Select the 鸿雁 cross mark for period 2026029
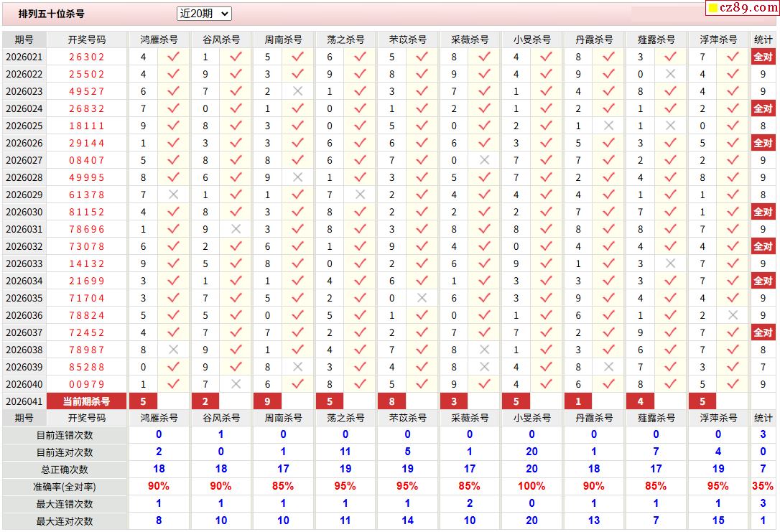This screenshot has width=780, height=532. point(173,195)
